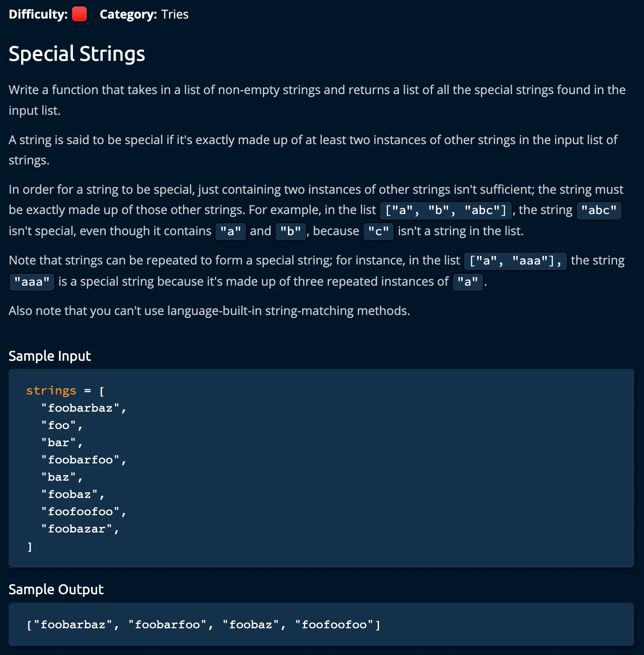The width and height of the screenshot is (644, 655).
Task: Click the "Tries" category text
Action: tap(175, 14)
